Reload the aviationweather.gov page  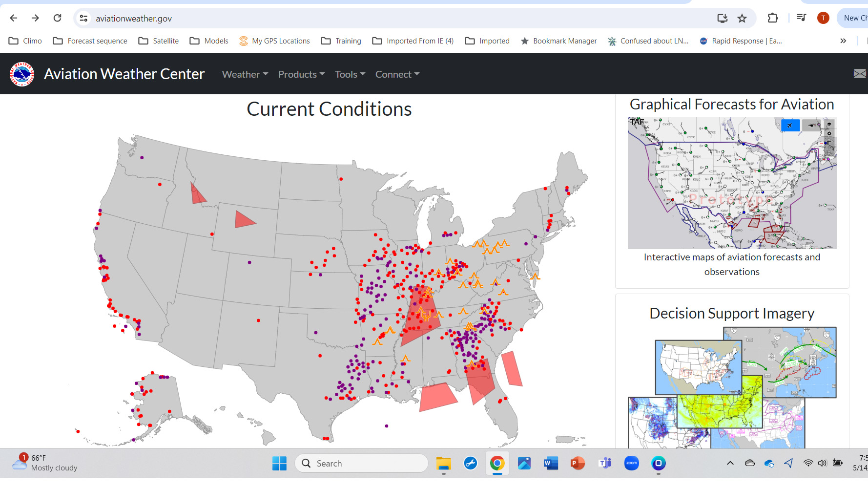click(x=58, y=18)
